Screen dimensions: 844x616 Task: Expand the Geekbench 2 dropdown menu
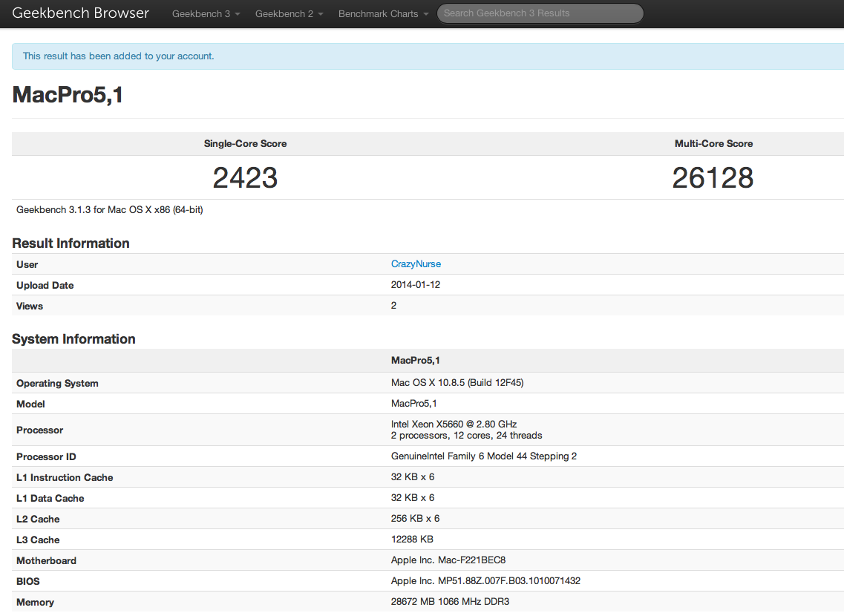[289, 14]
